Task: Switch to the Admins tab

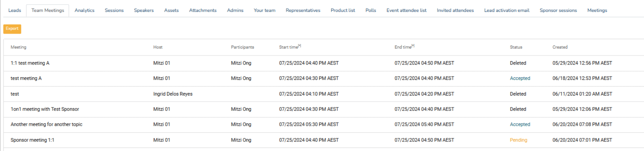Action: click(x=235, y=10)
